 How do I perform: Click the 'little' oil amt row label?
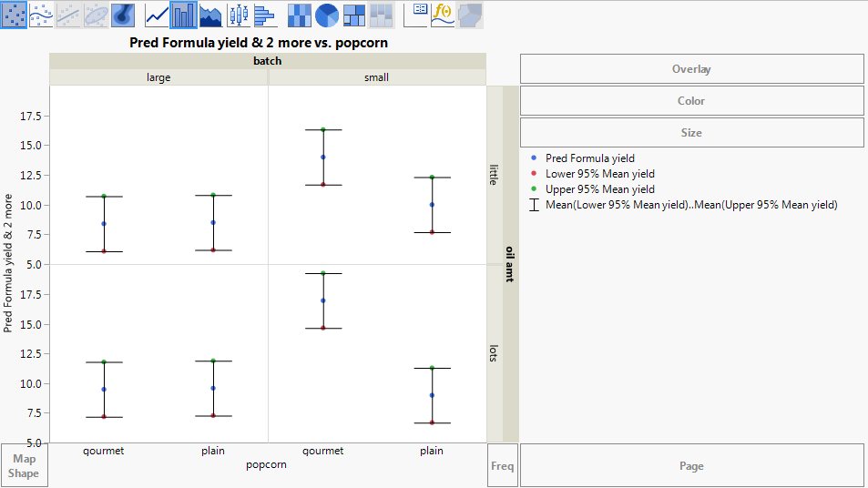click(x=495, y=175)
